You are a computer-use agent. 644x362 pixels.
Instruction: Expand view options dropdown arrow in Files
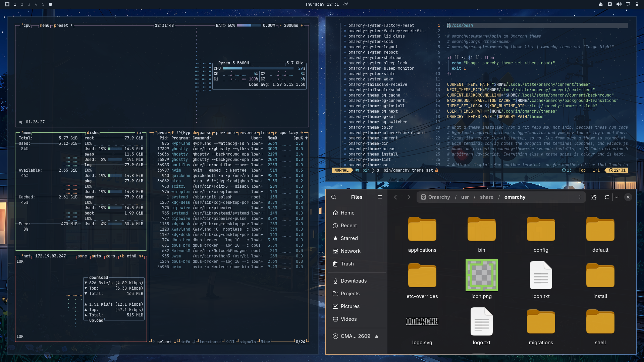pyautogui.click(x=616, y=197)
